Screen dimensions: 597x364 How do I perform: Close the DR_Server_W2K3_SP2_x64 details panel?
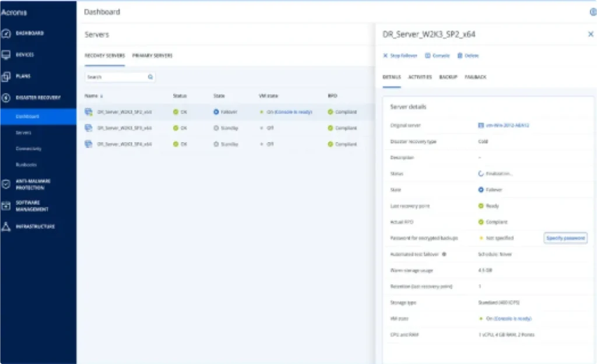[x=591, y=34]
